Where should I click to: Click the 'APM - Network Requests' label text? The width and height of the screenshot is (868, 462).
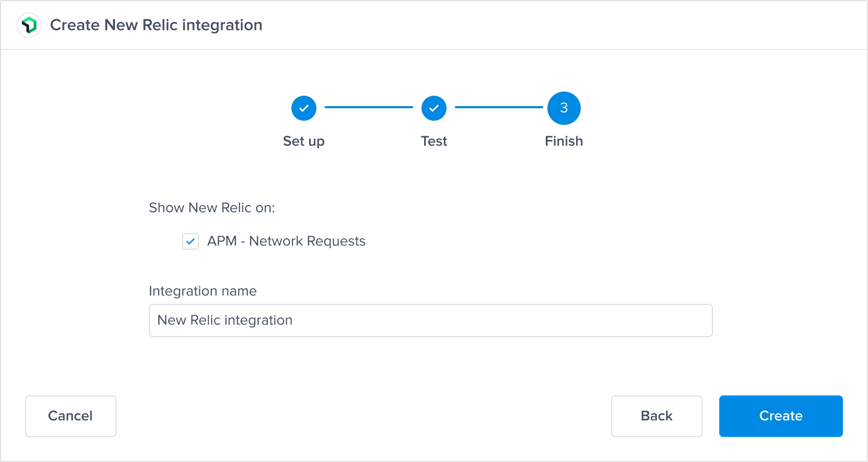(286, 241)
